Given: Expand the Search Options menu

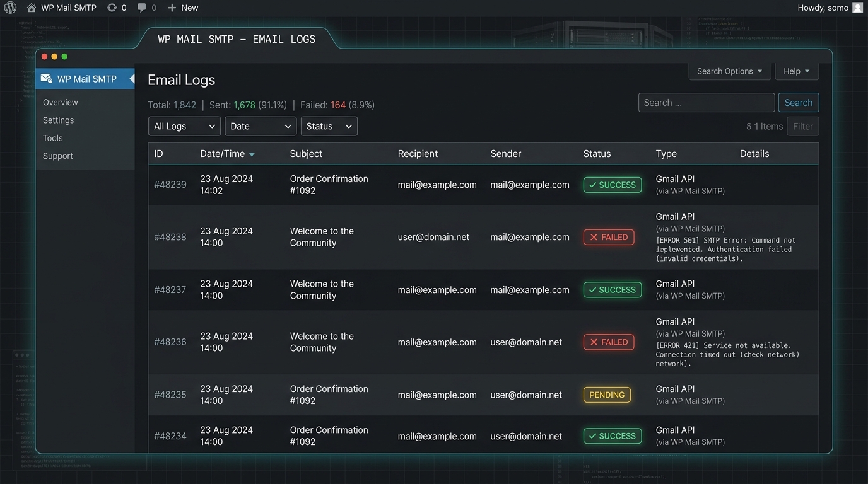Looking at the screenshot, I should 729,71.
